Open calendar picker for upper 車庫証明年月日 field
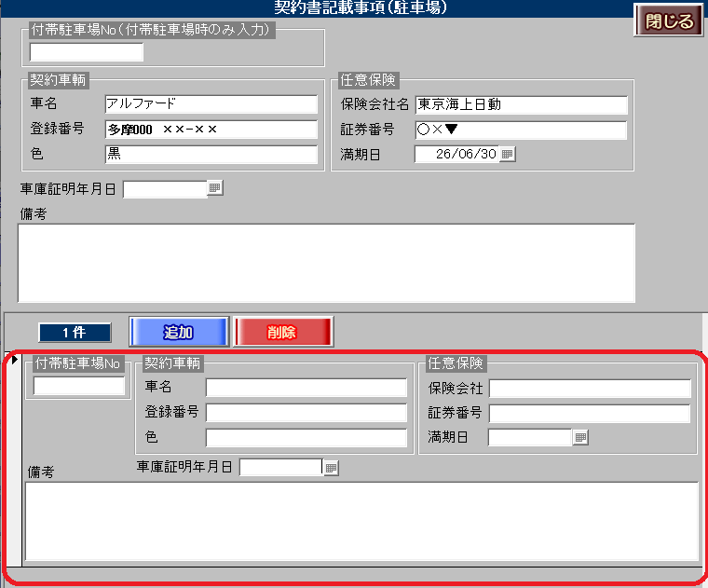708x588 pixels. pos(215,188)
